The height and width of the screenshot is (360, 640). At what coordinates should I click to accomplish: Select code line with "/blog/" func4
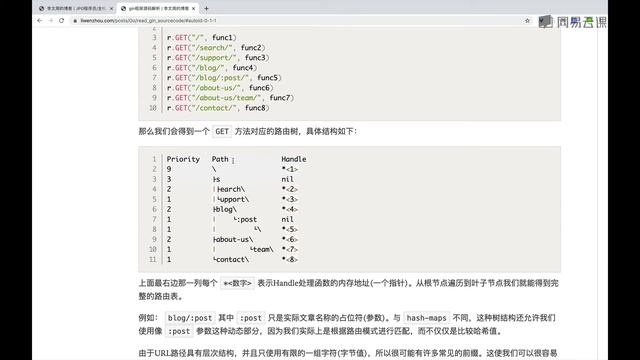pyautogui.click(x=212, y=68)
